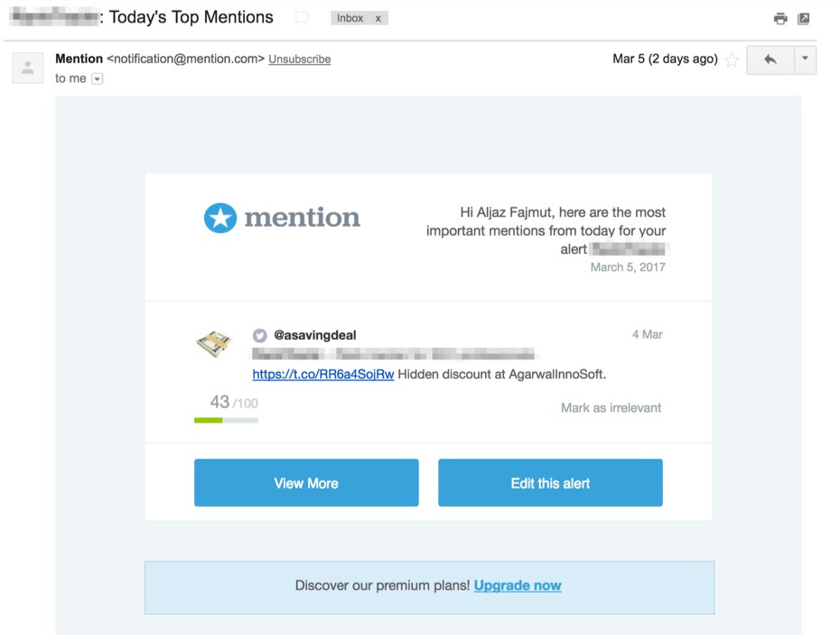Remove the Inbox label via its x icon
840x635 pixels.
[378, 17]
